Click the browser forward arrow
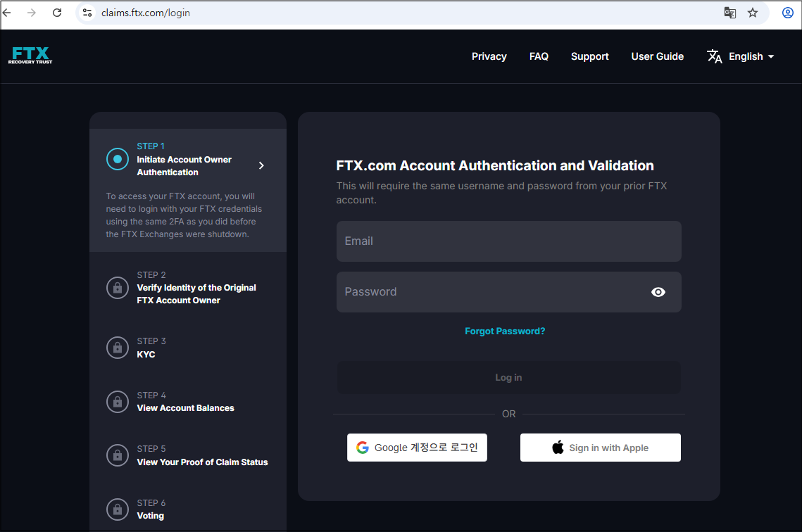The width and height of the screenshot is (802, 532). click(x=32, y=13)
